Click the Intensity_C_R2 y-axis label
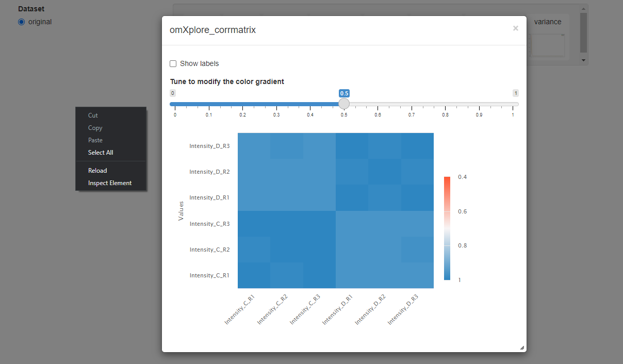 tap(209, 250)
